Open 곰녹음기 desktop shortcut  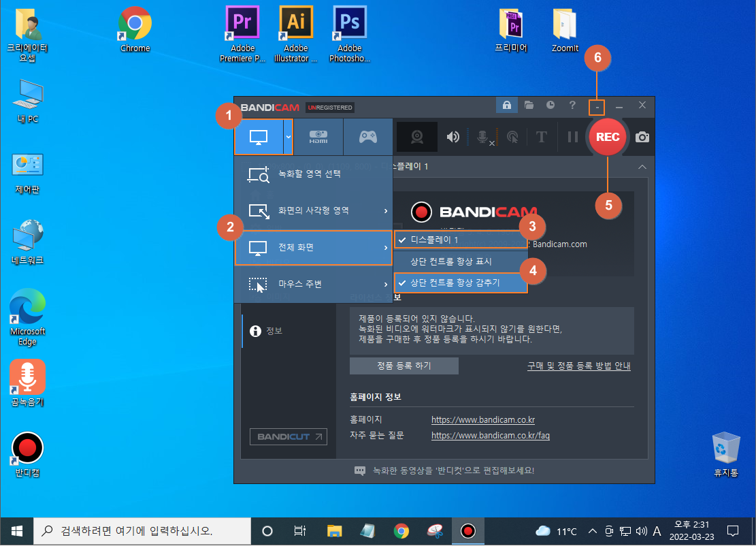point(27,383)
